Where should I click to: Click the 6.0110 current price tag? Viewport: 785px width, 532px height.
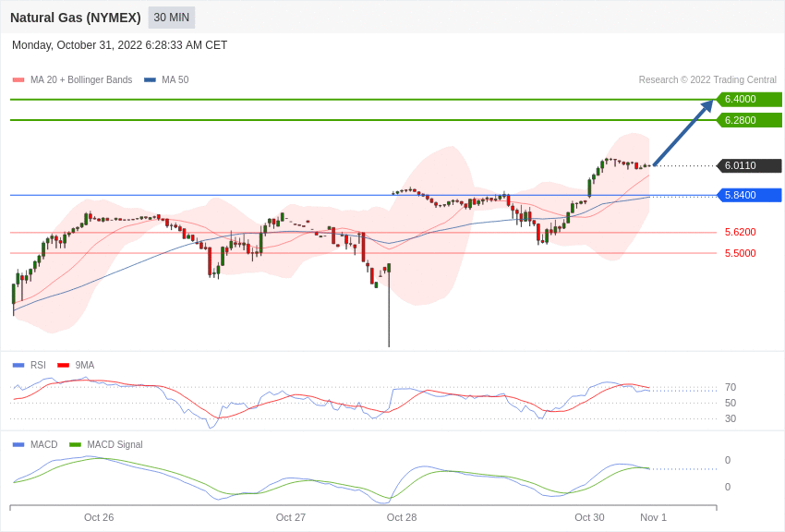click(749, 166)
